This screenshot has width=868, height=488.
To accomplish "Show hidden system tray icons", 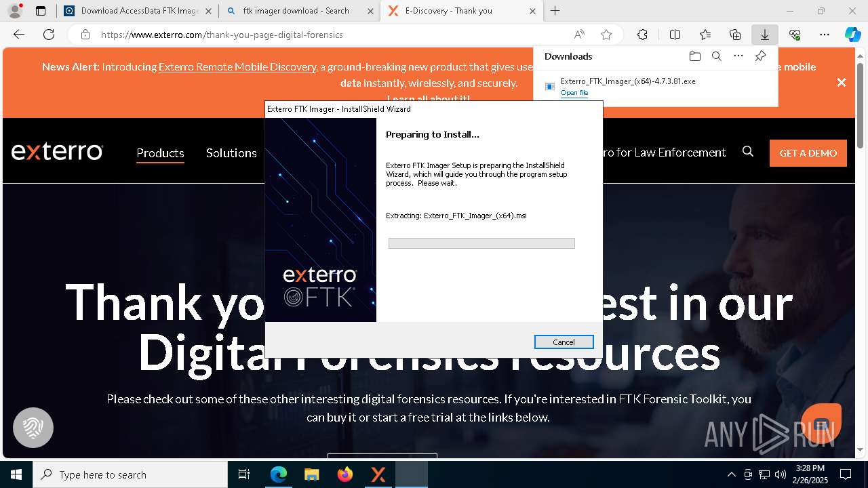I will (731, 474).
